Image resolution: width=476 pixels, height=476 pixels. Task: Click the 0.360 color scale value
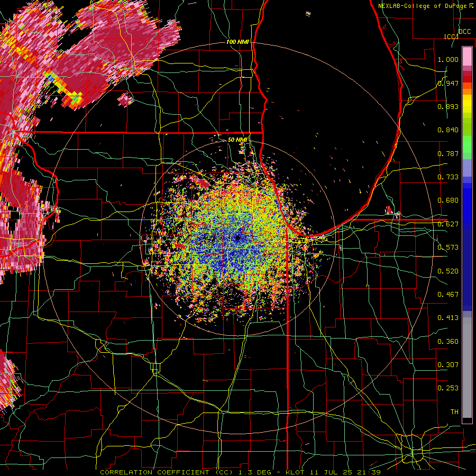pyautogui.click(x=448, y=342)
